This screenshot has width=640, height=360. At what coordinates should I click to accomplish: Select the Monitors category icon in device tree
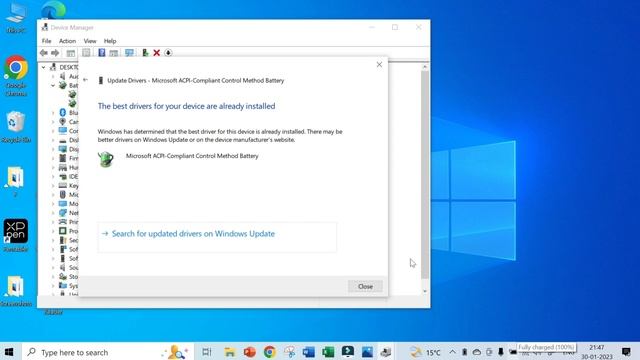(62, 204)
